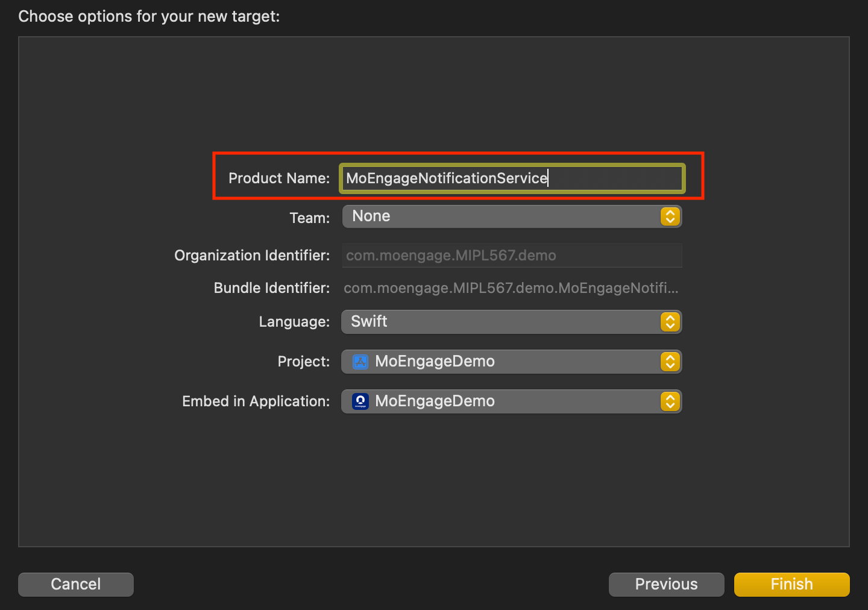Click the "Embed in Application:" label
Screen dimensions: 868x610
click(x=256, y=401)
